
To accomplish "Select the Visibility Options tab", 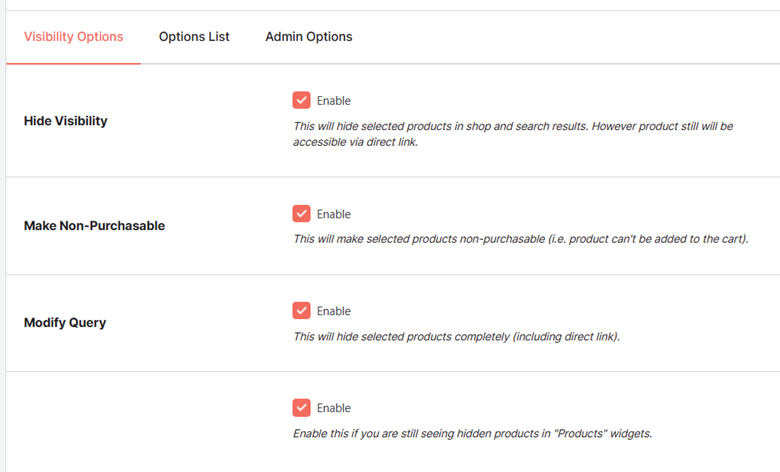I will pyautogui.click(x=74, y=37).
